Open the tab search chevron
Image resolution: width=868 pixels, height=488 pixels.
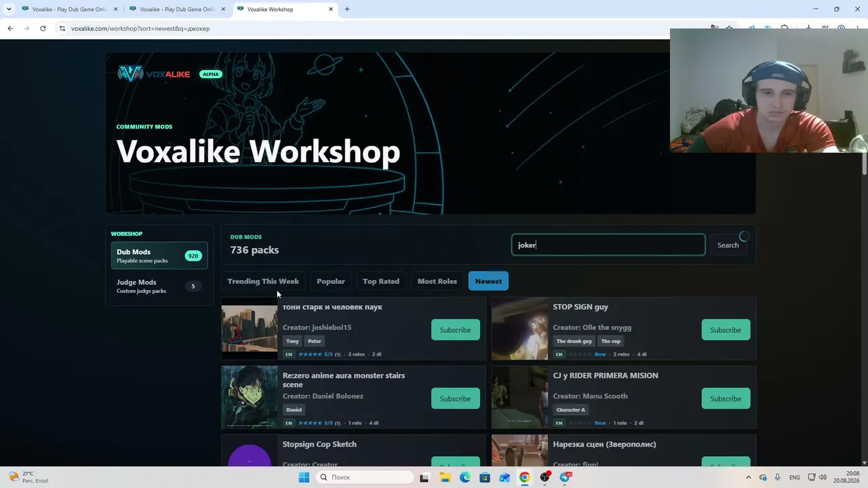click(9, 9)
